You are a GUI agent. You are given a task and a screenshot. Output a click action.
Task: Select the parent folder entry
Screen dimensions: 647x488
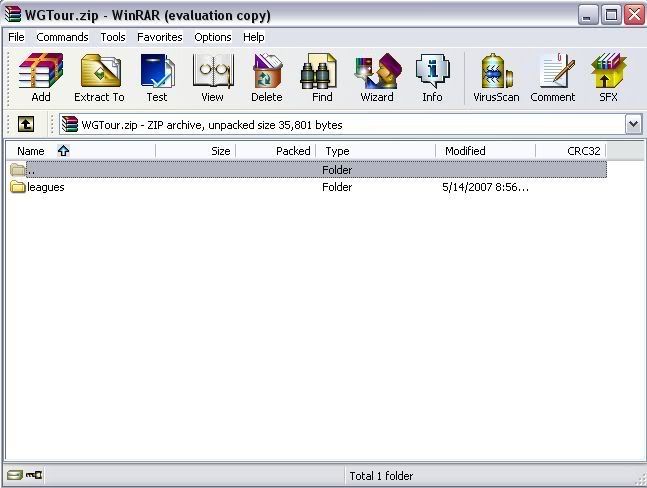(x=30, y=170)
